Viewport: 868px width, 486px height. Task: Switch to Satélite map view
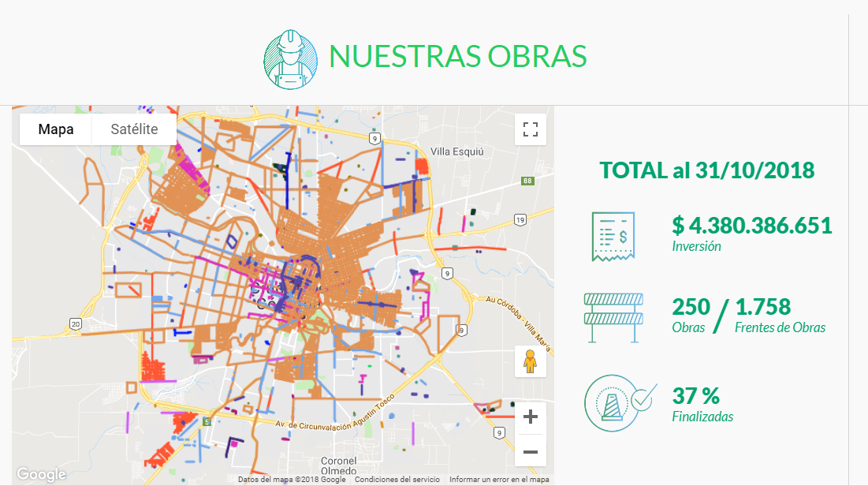click(134, 129)
